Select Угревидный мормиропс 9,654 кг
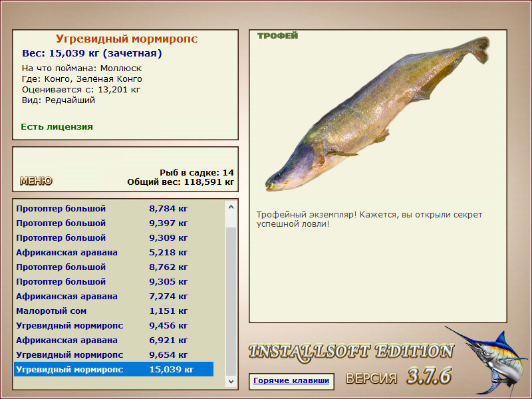 click(x=114, y=354)
